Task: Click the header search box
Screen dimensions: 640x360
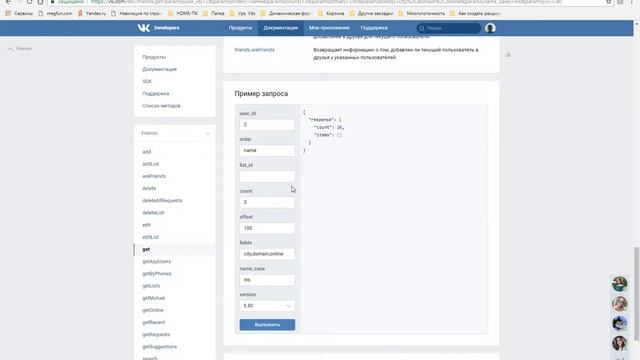Action: (448, 28)
